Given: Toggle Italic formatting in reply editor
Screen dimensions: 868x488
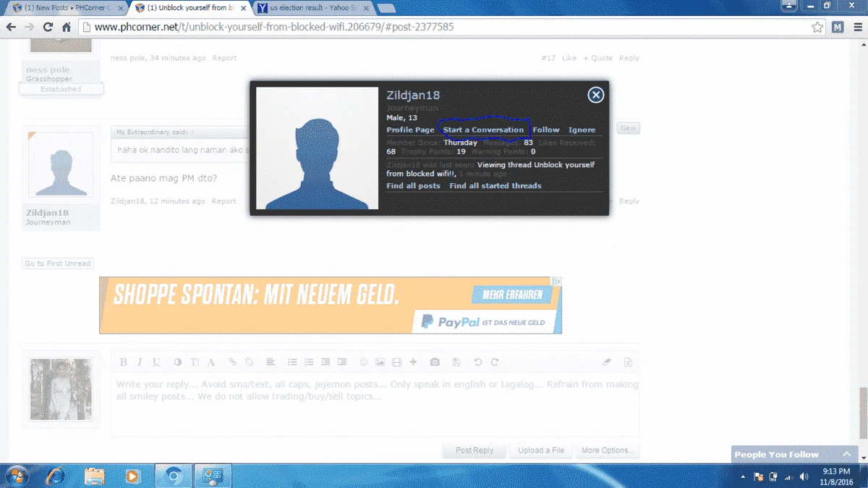Looking at the screenshot, I should tap(140, 362).
